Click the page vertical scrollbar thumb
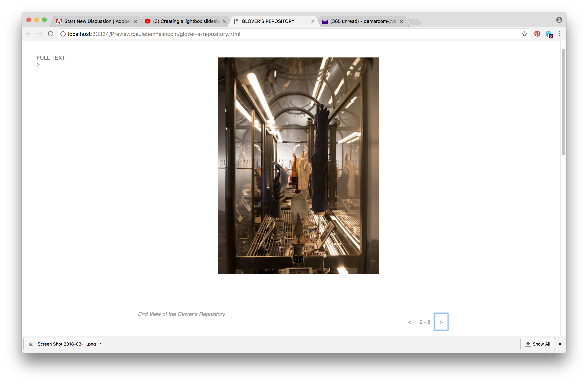The image size is (588, 384). [x=564, y=102]
